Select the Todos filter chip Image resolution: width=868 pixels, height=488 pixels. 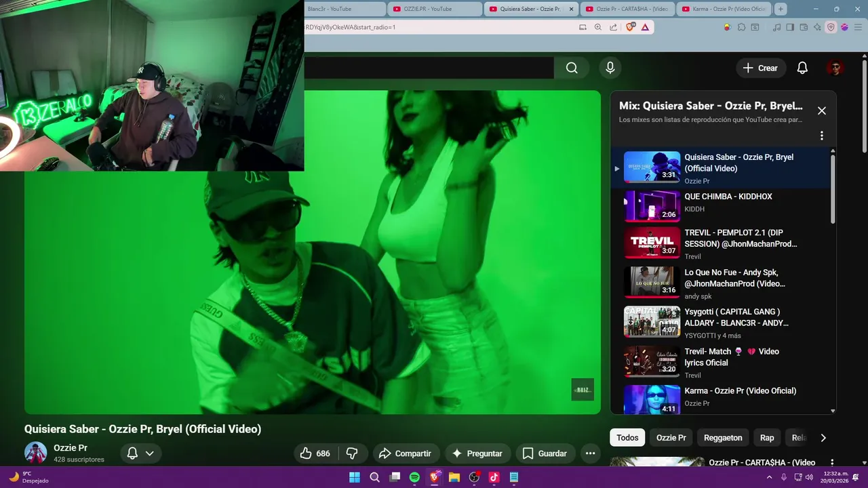(x=627, y=438)
